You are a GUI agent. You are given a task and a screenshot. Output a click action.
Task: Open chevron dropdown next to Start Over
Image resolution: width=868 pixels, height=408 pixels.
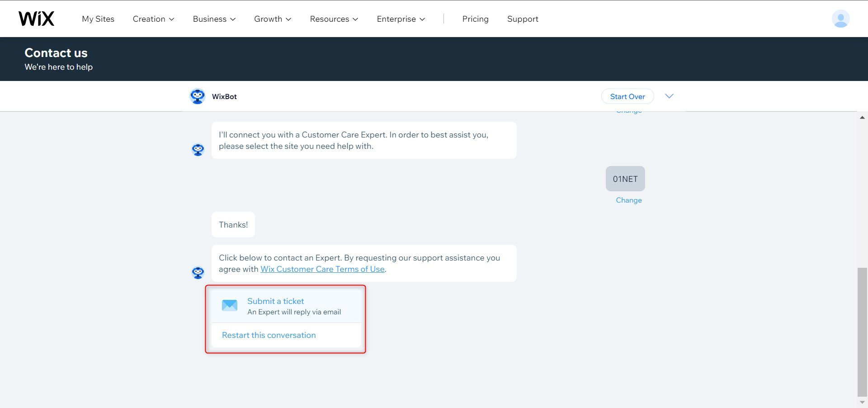click(x=670, y=96)
